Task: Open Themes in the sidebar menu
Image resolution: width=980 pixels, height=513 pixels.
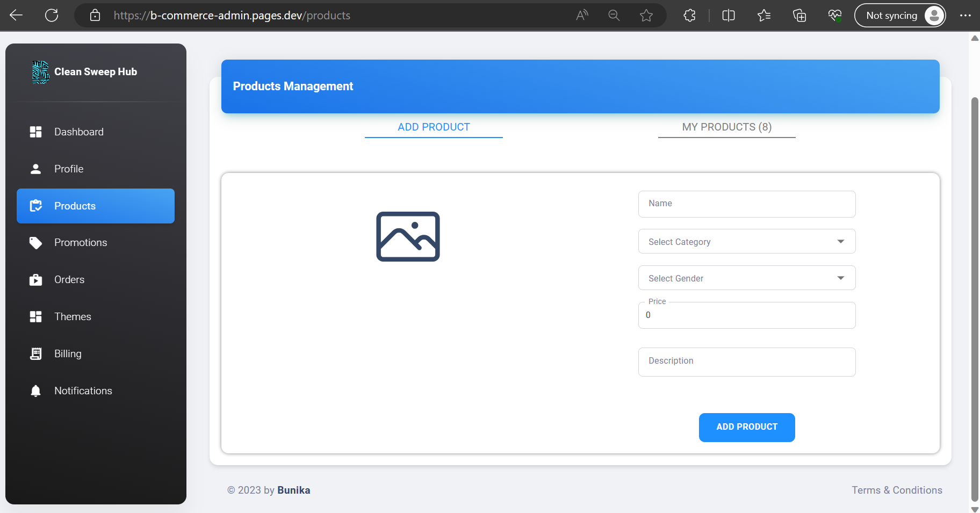Action: (x=73, y=317)
